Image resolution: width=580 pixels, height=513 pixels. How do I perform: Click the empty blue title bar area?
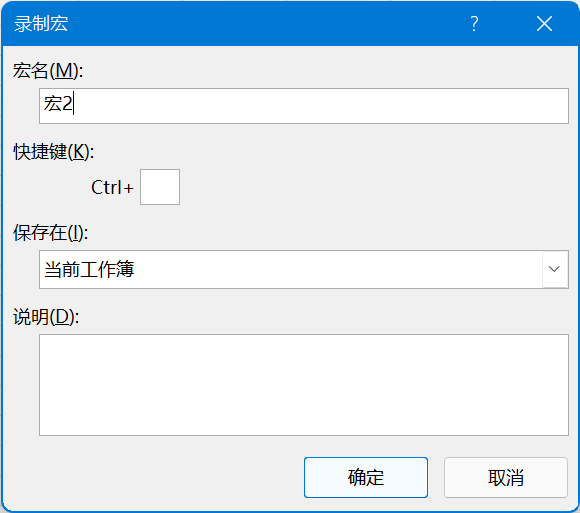pos(259,24)
